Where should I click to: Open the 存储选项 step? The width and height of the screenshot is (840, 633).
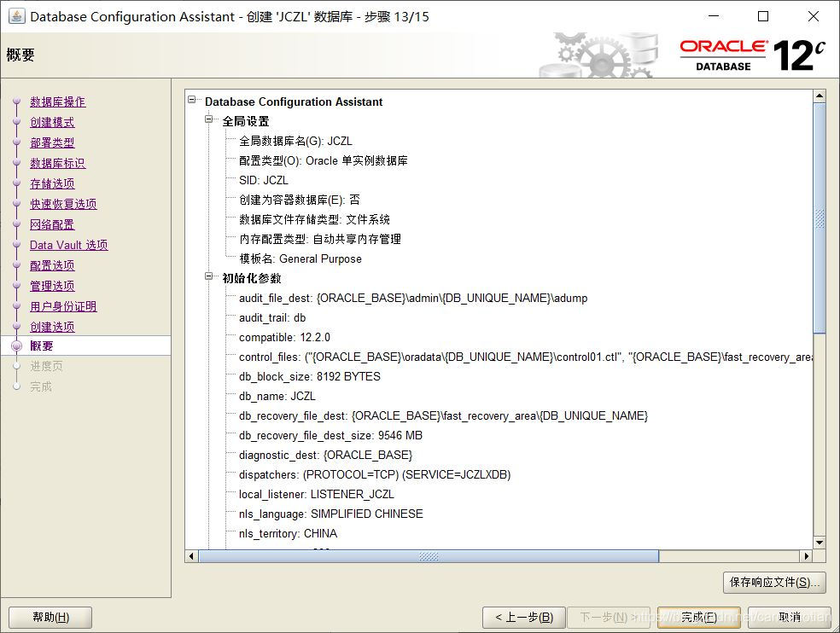(52, 183)
